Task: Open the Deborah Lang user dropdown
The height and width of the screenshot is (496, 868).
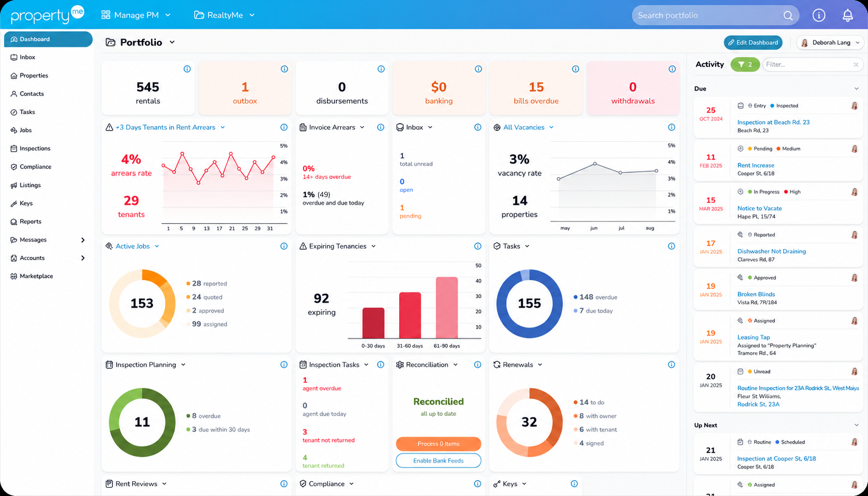Action: (x=831, y=43)
